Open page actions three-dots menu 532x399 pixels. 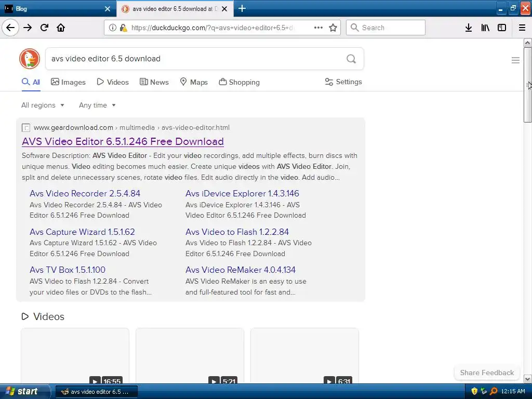coord(318,28)
